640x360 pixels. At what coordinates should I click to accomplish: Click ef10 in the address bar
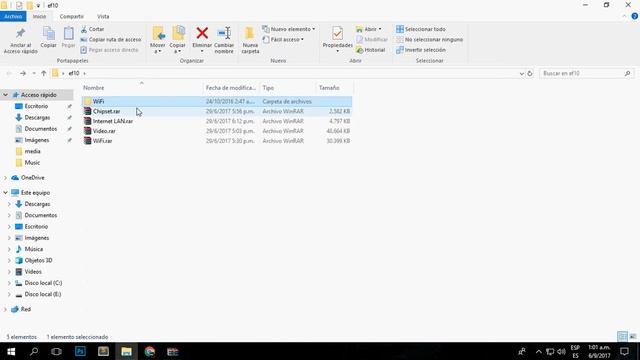(73, 73)
